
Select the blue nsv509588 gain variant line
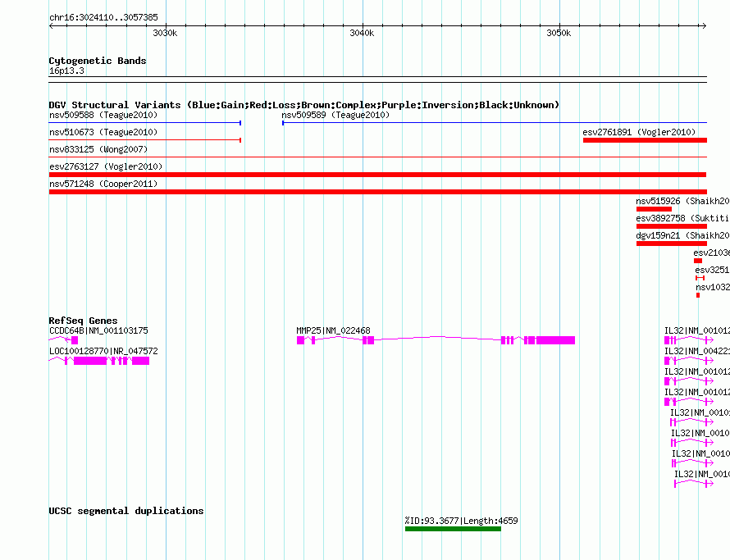click(x=145, y=123)
